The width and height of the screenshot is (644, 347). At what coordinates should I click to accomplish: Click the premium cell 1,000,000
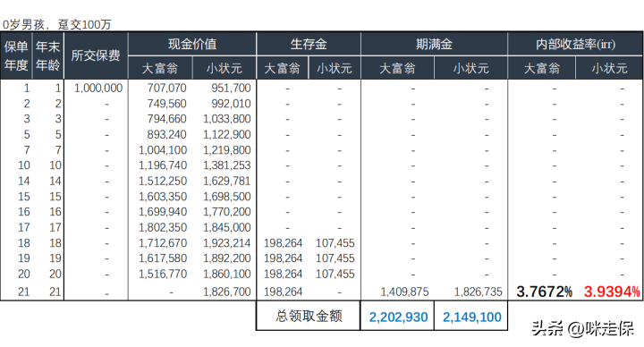(x=98, y=88)
